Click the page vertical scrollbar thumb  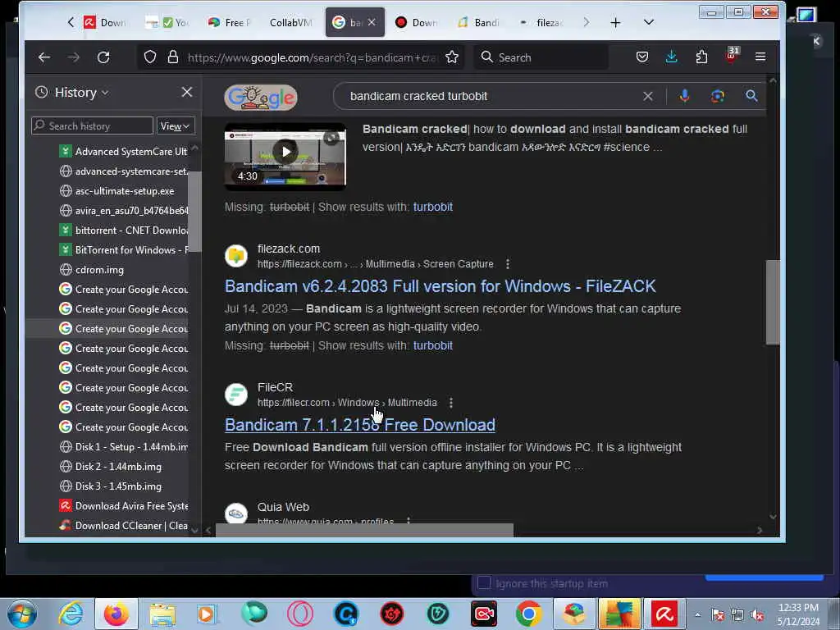click(x=773, y=302)
